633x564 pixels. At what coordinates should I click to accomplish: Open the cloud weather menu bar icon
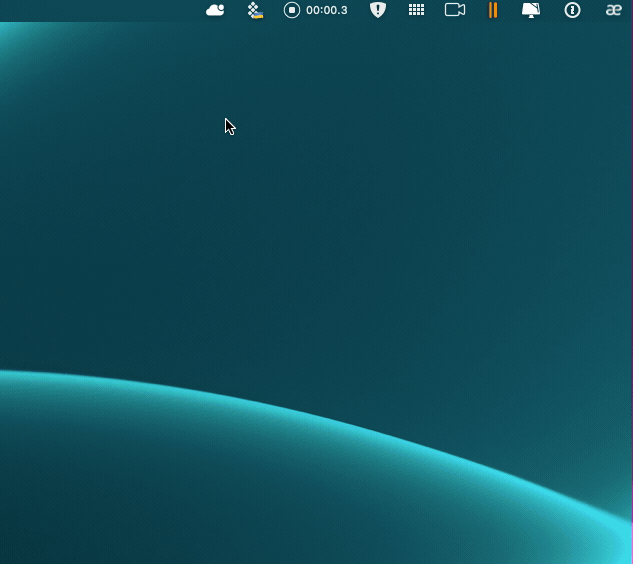[x=215, y=10]
